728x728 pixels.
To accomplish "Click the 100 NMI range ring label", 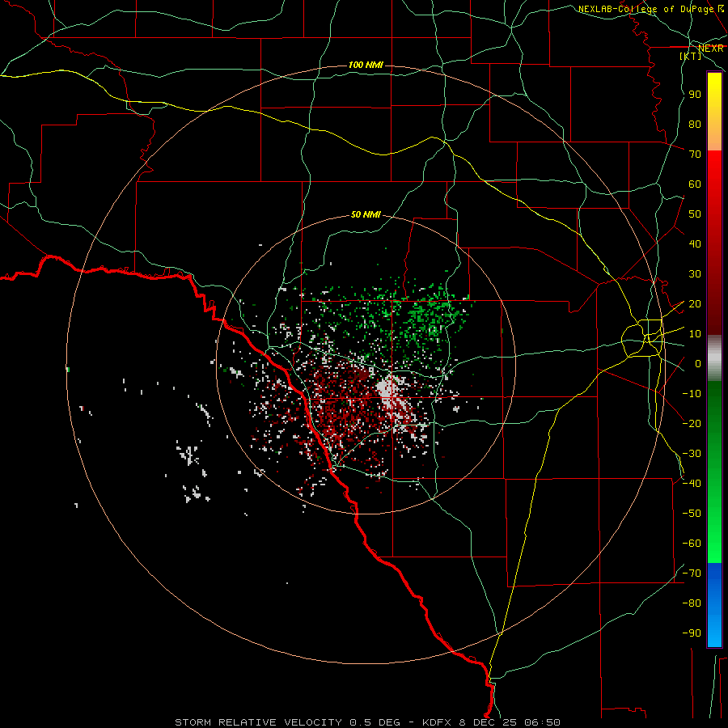I will [x=366, y=65].
